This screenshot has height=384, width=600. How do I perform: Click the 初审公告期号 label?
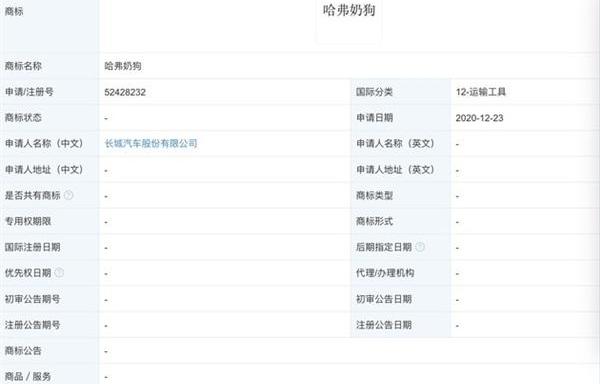33,299
